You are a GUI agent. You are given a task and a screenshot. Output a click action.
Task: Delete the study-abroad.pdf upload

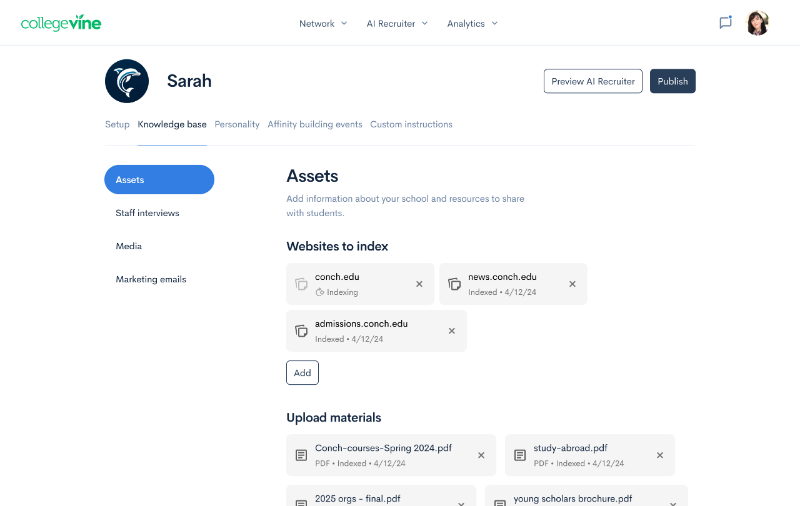659,455
